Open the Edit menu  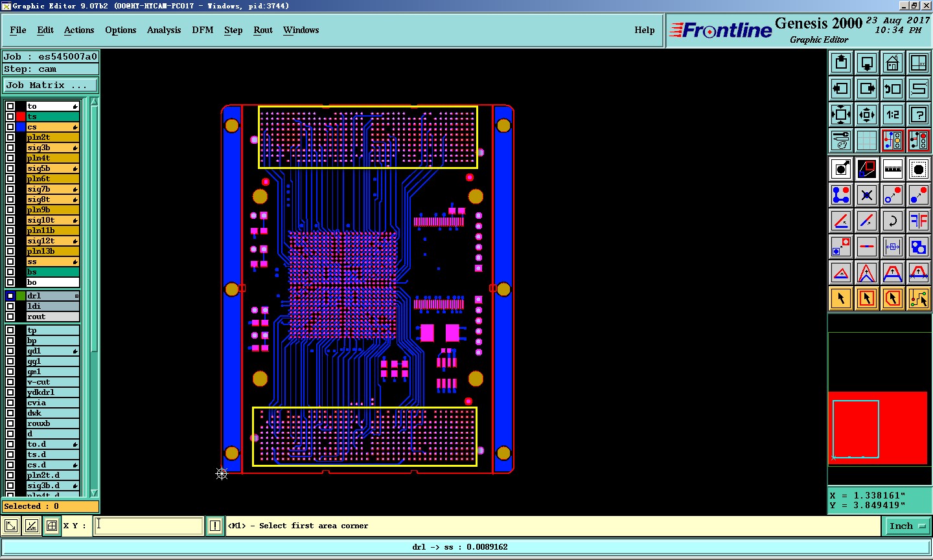45,30
